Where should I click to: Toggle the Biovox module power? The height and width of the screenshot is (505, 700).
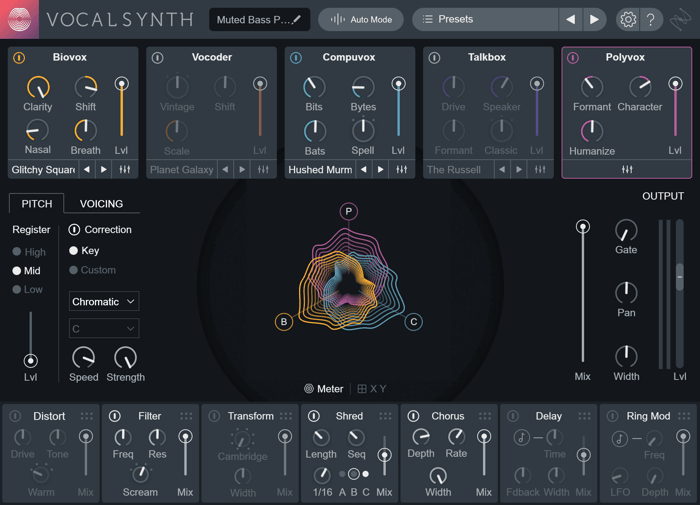(x=19, y=58)
